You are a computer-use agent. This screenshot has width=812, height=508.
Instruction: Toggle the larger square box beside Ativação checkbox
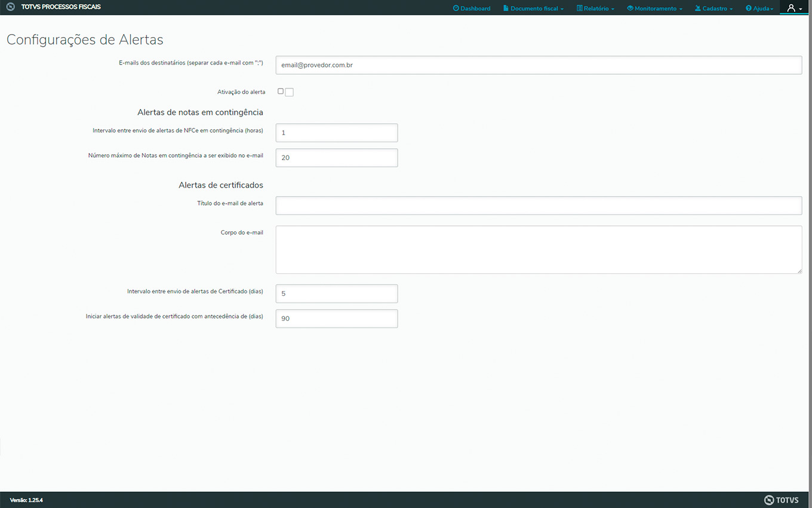290,92
